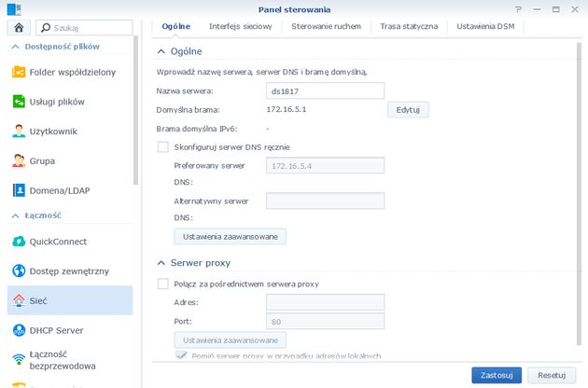Select the Usługi plików label
The width and height of the screenshot is (588, 388).
(x=57, y=102)
